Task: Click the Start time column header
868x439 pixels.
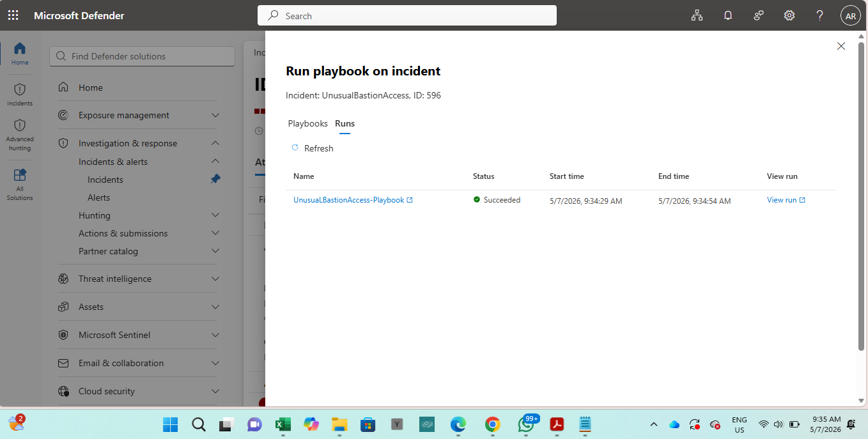Action: [x=567, y=176]
